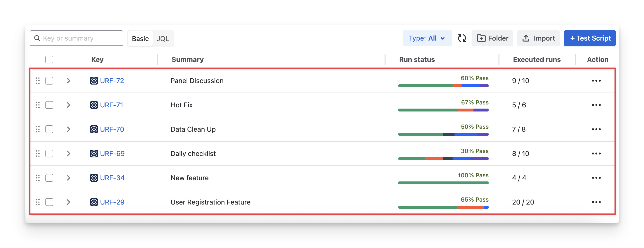Open the URF-34 issue link
The image size is (644, 248).
pyautogui.click(x=112, y=178)
